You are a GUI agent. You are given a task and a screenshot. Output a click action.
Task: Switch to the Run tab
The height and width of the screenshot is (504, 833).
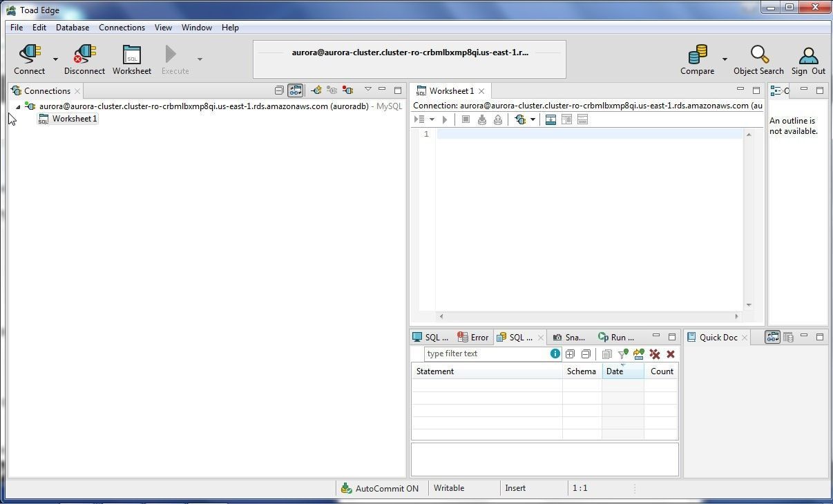pos(617,337)
